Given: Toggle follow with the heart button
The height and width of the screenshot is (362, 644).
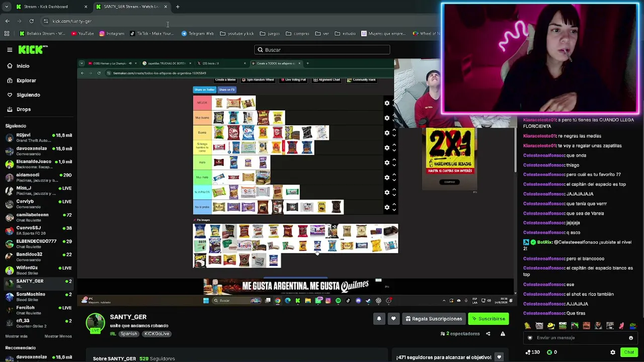Looking at the screenshot, I should [393, 319].
